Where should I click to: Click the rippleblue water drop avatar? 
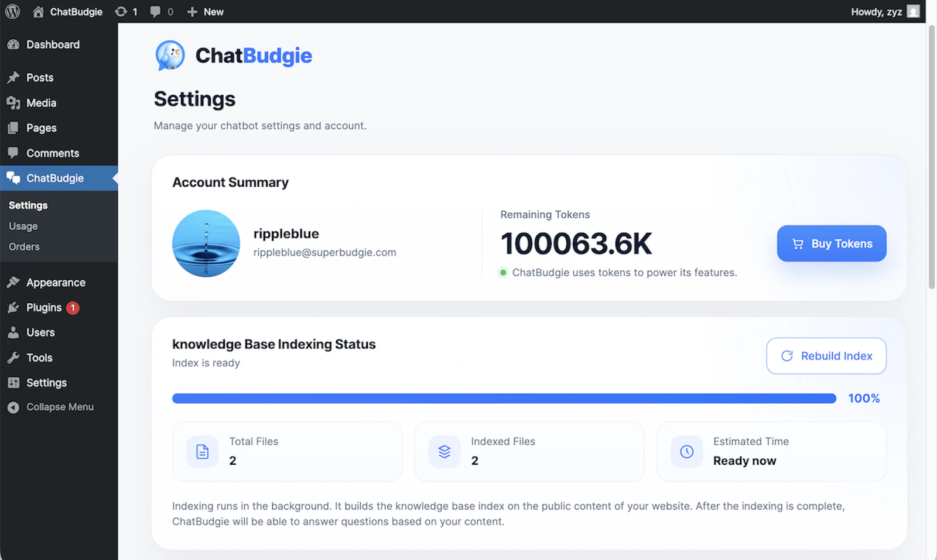[206, 243]
